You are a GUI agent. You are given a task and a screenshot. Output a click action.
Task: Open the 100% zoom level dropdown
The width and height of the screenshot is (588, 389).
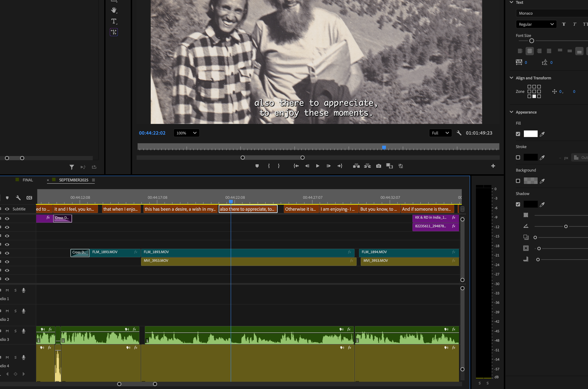[x=186, y=133]
